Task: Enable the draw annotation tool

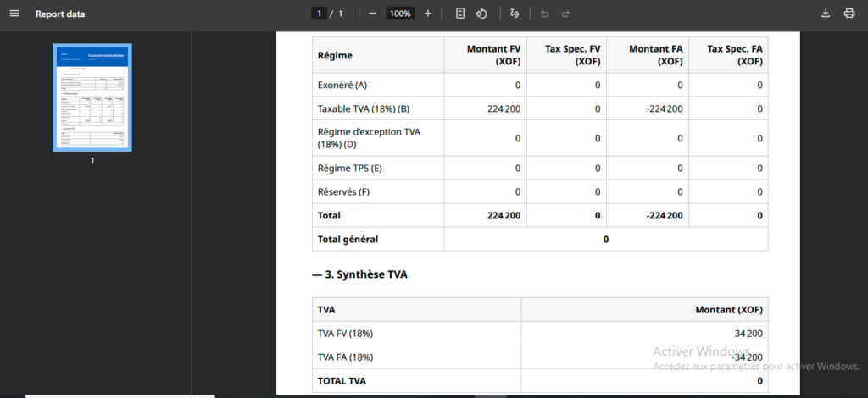Action: point(515,14)
